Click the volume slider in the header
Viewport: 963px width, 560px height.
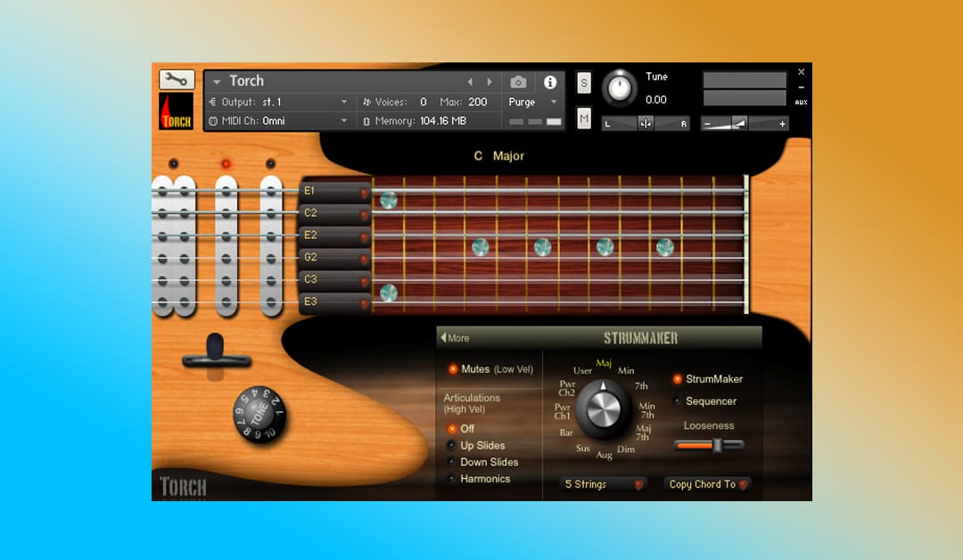(745, 123)
